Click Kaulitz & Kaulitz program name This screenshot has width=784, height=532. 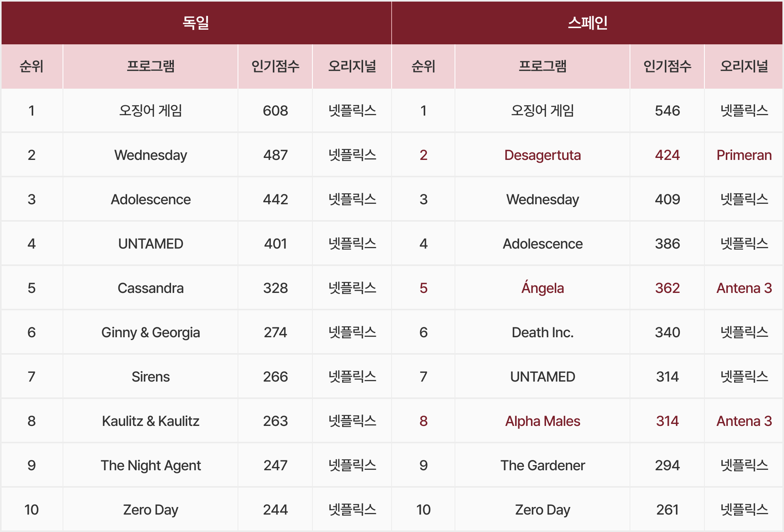tap(150, 421)
